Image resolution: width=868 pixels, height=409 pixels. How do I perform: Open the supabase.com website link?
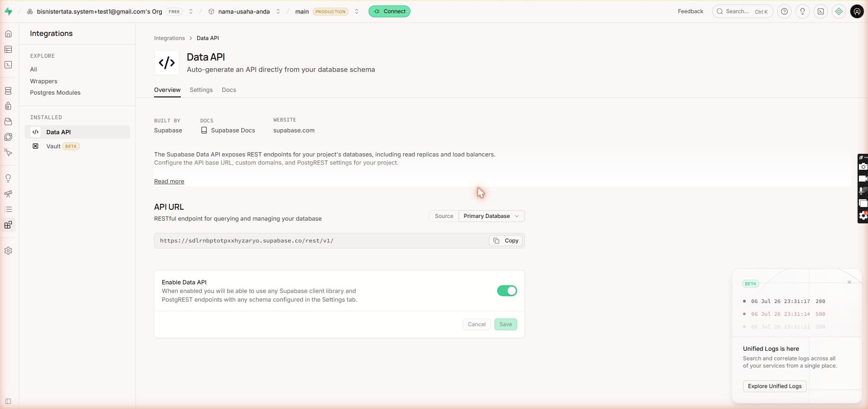pos(294,130)
